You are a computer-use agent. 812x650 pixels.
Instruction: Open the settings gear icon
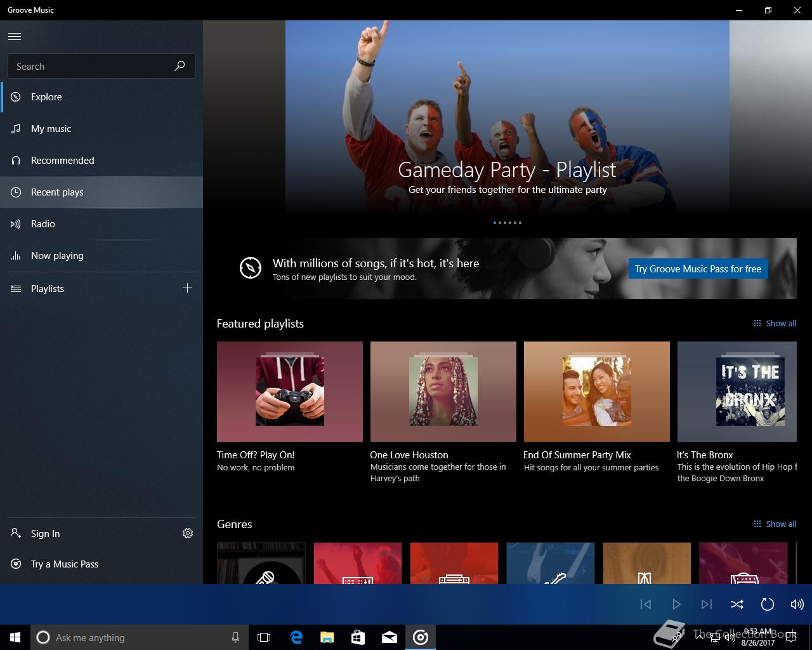point(188,533)
